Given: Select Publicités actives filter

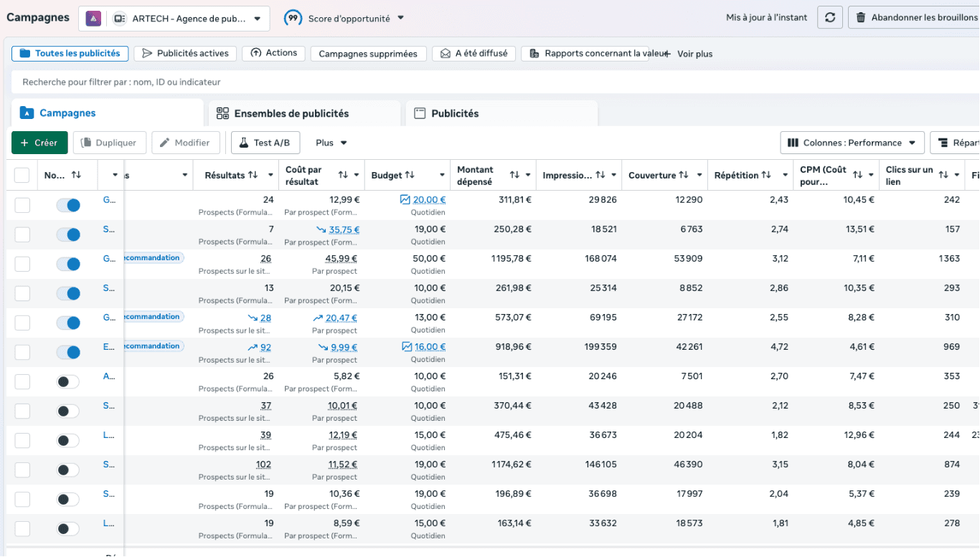Looking at the screenshot, I should tap(186, 53).
